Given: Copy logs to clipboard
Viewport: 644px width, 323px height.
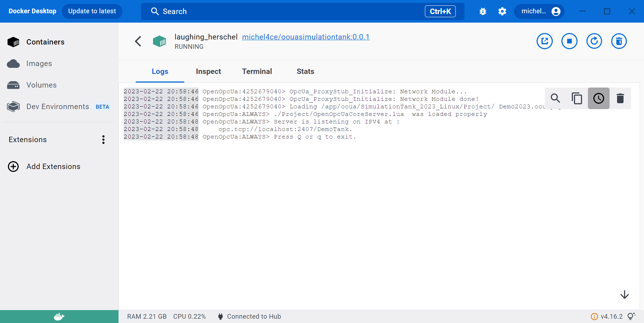Looking at the screenshot, I should (x=577, y=98).
